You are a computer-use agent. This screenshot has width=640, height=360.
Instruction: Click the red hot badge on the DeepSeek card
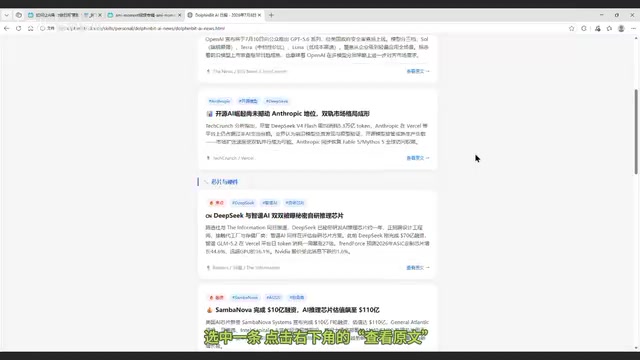[x=217, y=203]
